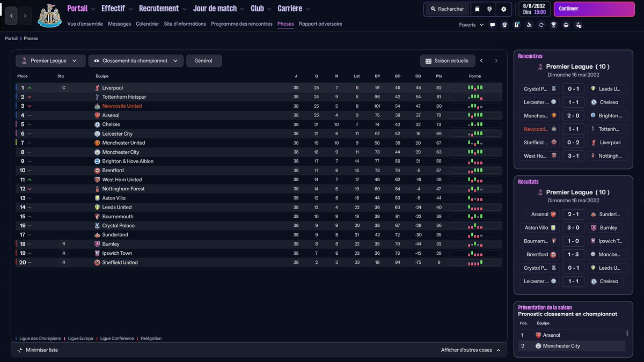644x362 pixels.
Task: Click the Sheffield United crest in table
Action: pos(97,262)
